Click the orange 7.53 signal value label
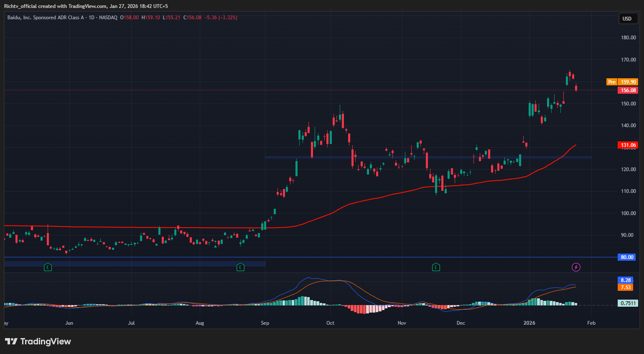The height and width of the screenshot is (354, 644). pyautogui.click(x=626, y=287)
